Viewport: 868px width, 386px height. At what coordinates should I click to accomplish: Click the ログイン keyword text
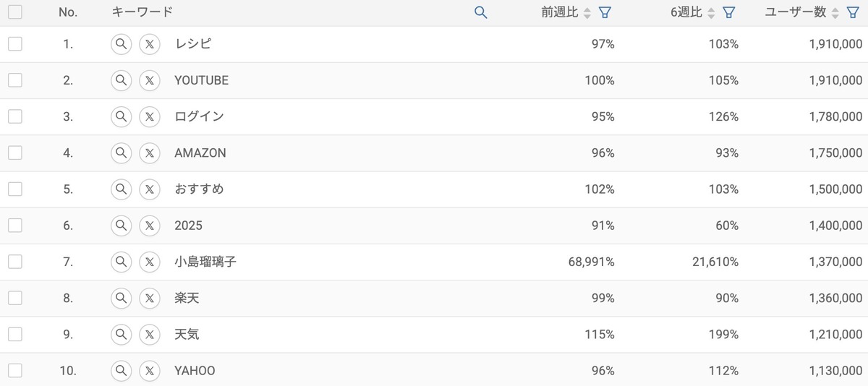pyautogui.click(x=199, y=116)
